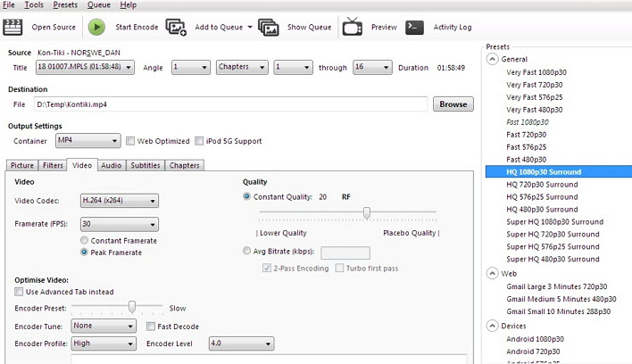Open the Encoder Profile dropdown
The image size is (632, 364).
pos(104,343)
